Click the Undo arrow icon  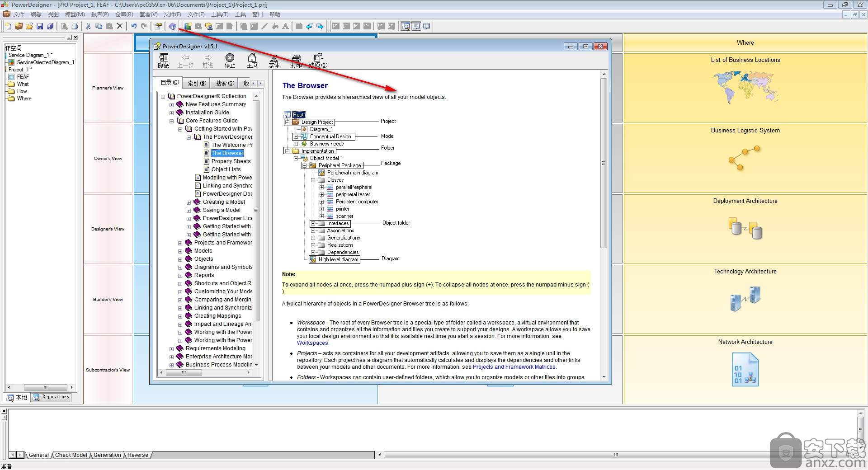point(134,26)
